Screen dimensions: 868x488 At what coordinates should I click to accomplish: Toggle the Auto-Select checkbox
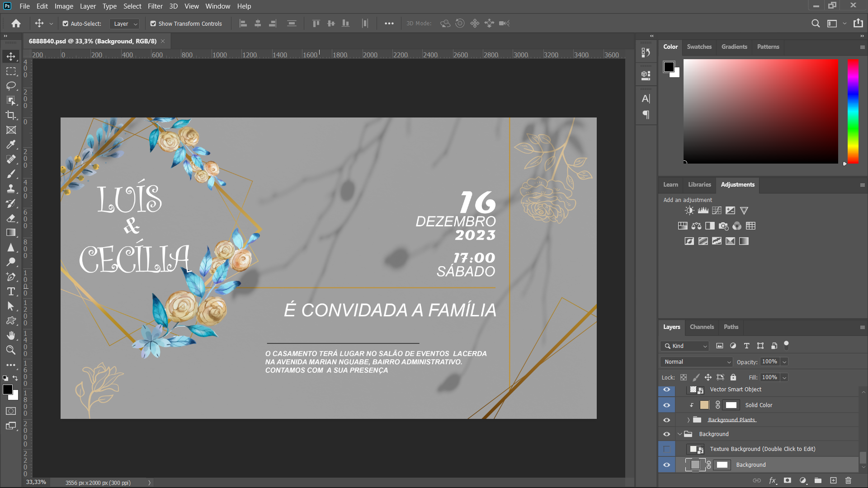pos(66,23)
